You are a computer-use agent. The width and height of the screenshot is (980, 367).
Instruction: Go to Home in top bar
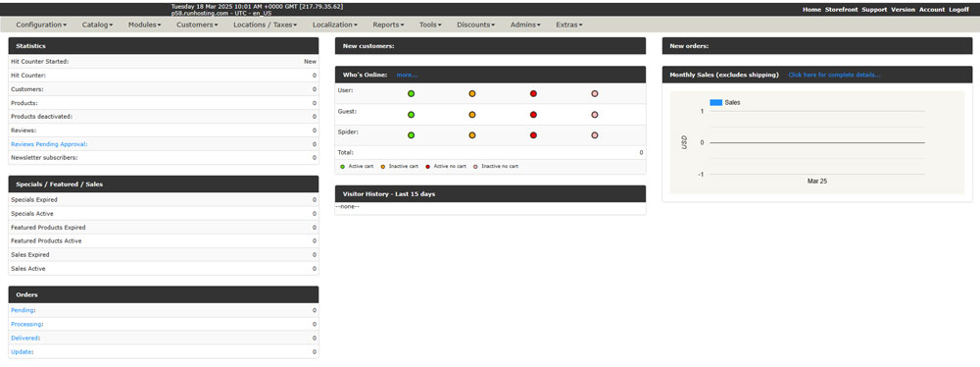(x=811, y=10)
